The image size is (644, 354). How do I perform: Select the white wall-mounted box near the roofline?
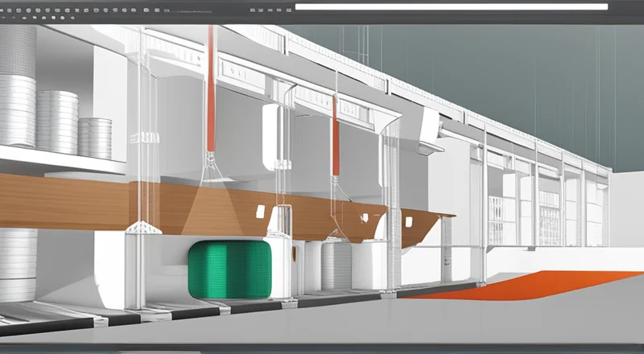tap(431, 123)
